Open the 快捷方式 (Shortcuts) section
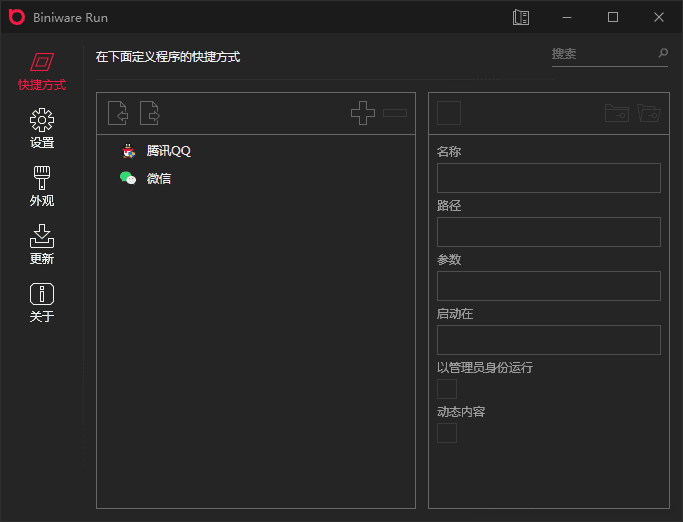The width and height of the screenshot is (683, 522). (41, 72)
